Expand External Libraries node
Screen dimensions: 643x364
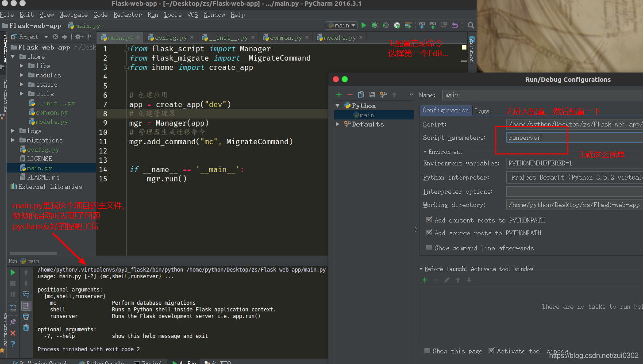tap(46, 187)
